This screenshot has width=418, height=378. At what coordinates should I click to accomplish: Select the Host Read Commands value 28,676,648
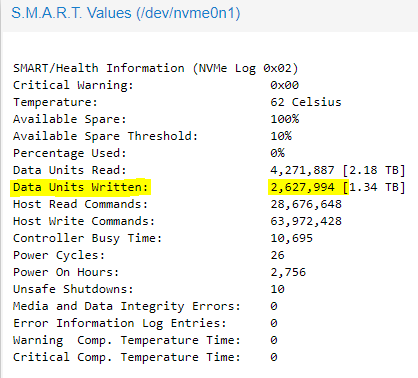pyautogui.click(x=306, y=204)
